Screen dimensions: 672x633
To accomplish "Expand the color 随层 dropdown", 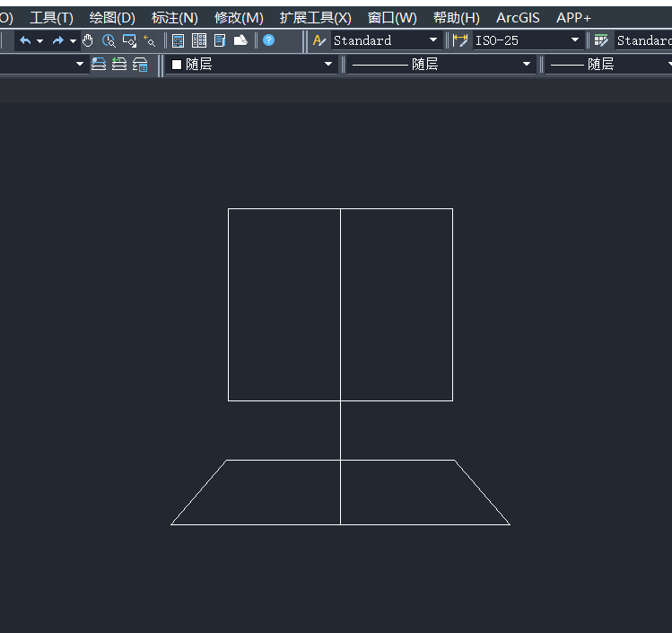I will tap(328, 64).
